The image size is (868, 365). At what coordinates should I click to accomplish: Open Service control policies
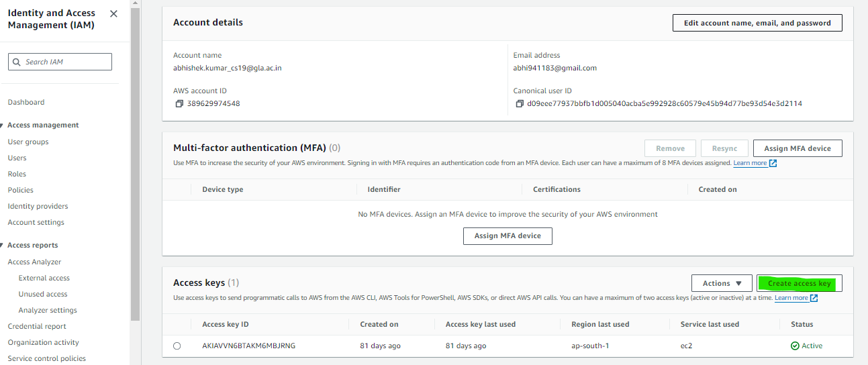click(47, 359)
